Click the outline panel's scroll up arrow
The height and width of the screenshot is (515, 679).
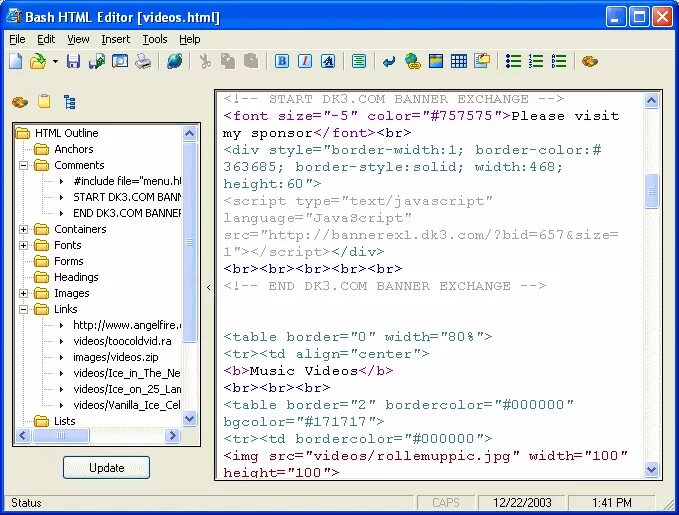coord(190,133)
